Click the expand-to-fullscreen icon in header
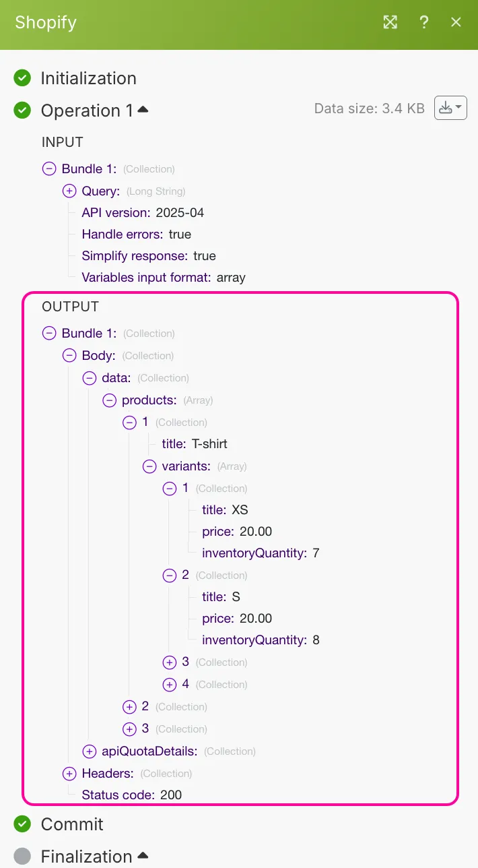 [390, 22]
